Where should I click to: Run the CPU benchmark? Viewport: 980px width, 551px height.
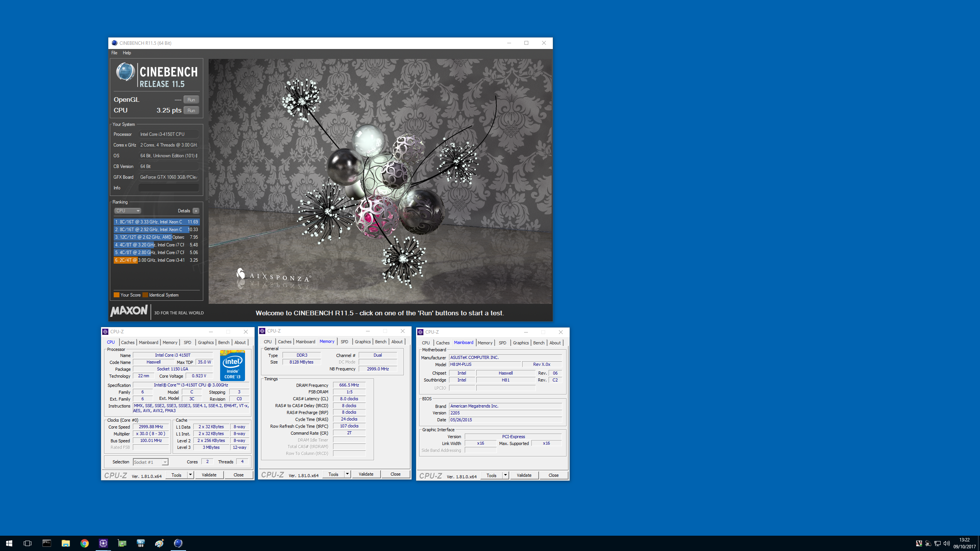coord(191,110)
